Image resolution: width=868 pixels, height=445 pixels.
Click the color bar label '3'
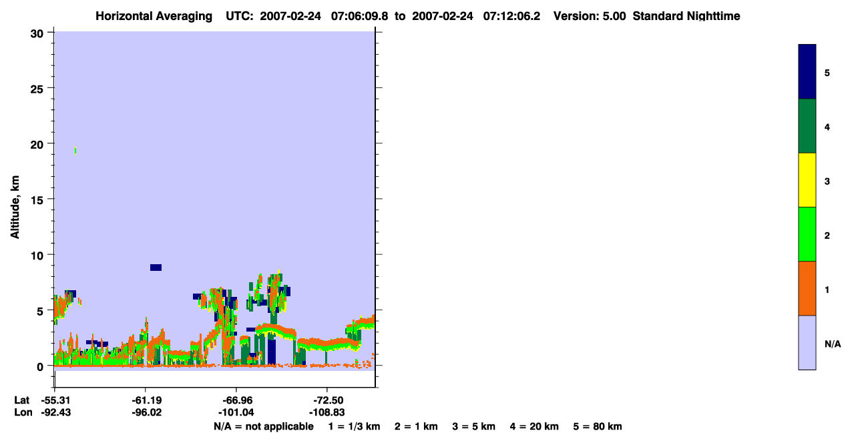[827, 181]
